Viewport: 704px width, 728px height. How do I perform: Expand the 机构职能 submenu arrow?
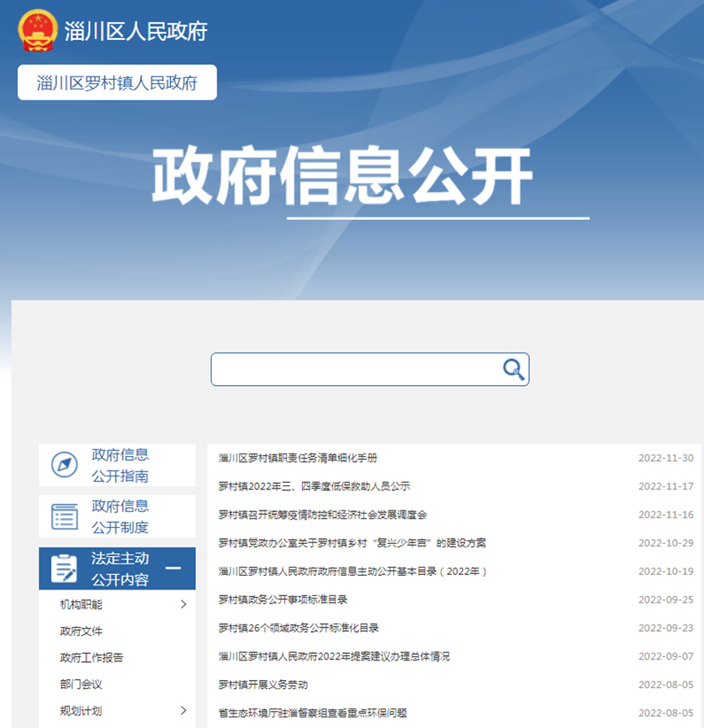pos(183,604)
